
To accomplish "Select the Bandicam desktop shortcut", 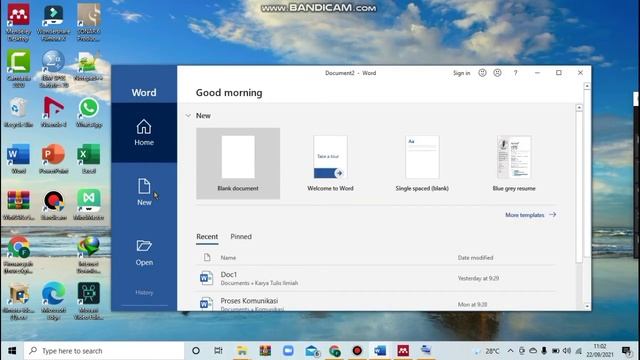I will click(53, 206).
